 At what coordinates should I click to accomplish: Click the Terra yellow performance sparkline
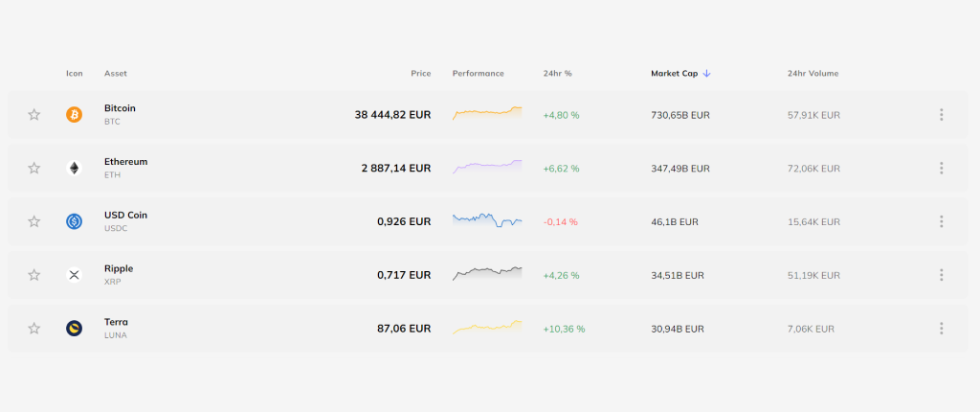point(487,327)
